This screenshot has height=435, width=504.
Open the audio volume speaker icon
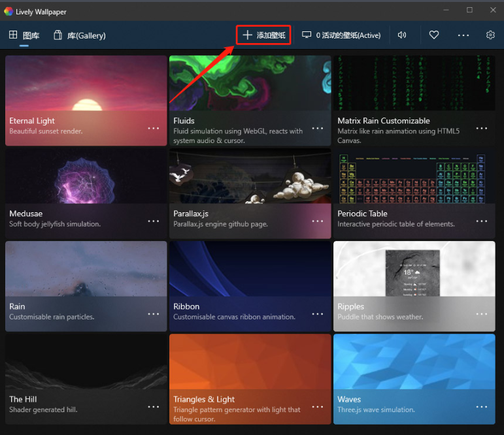pos(402,35)
